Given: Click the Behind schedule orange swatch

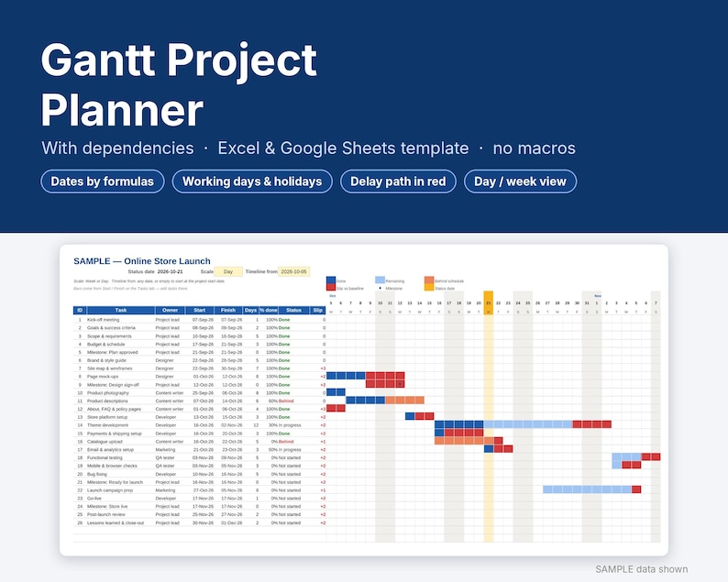Looking at the screenshot, I should click(429, 280).
